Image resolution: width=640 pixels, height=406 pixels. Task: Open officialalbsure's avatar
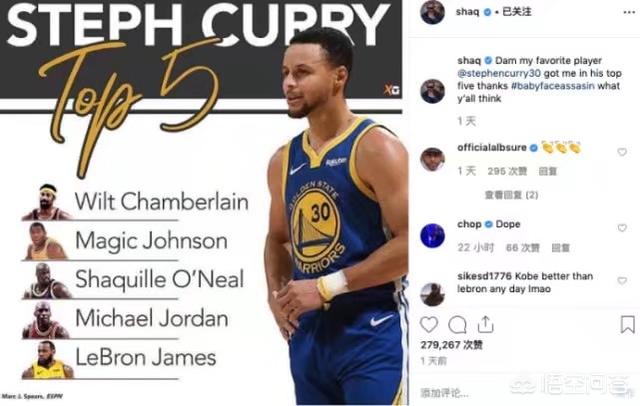point(432,159)
